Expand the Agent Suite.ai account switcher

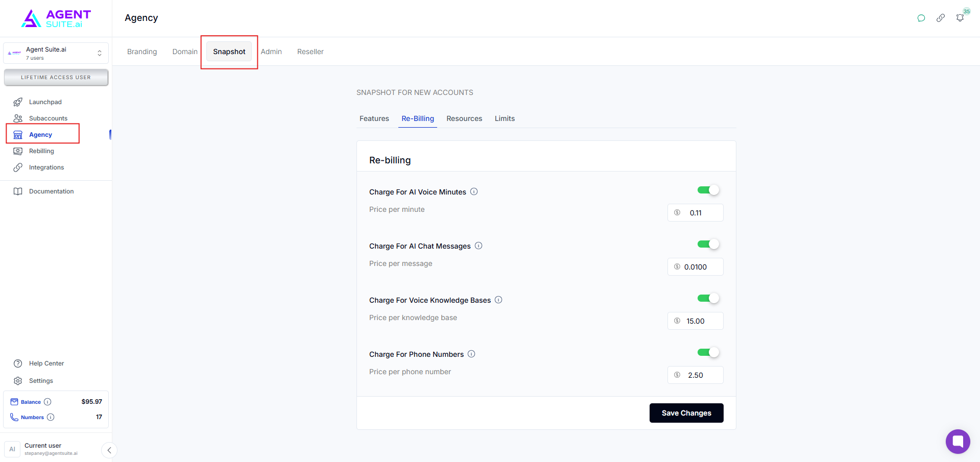pos(56,53)
